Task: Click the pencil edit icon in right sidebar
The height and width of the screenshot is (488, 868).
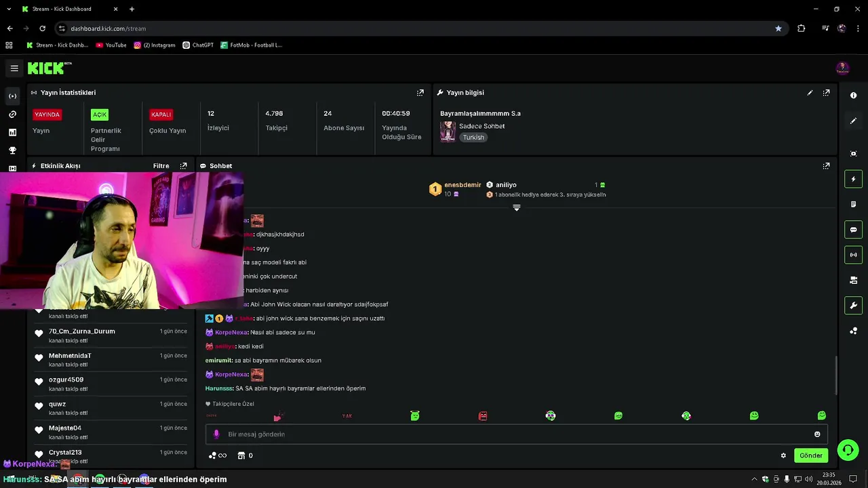Action: coord(853,121)
